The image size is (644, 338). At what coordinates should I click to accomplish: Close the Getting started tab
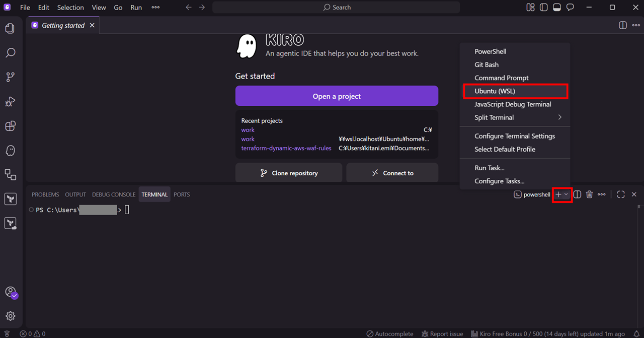tap(92, 25)
